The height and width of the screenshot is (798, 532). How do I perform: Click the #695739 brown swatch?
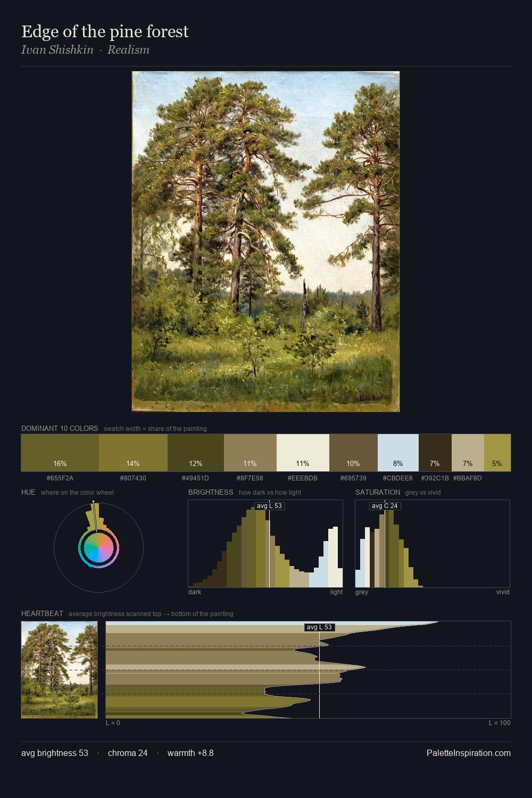tap(353, 453)
